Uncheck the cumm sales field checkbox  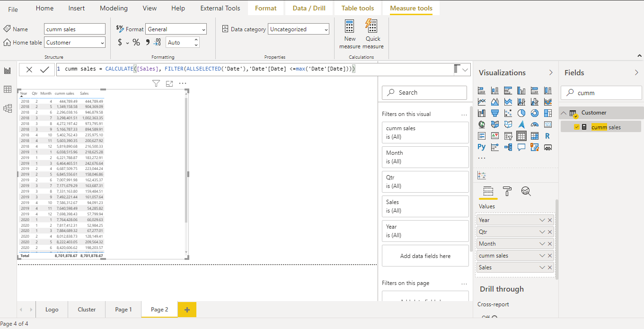point(577,127)
